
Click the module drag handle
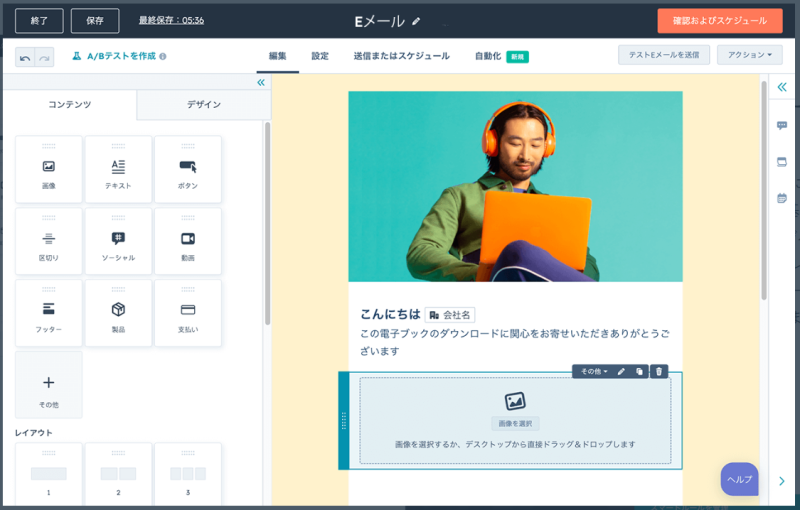point(344,421)
